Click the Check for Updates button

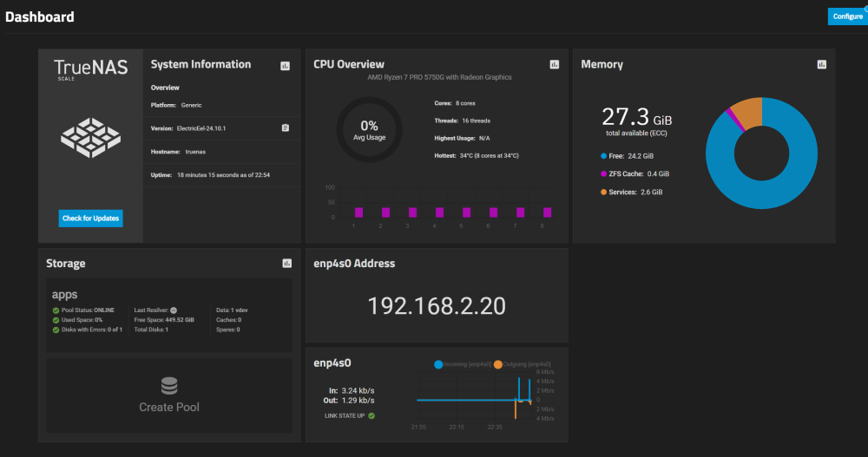pyautogui.click(x=91, y=218)
